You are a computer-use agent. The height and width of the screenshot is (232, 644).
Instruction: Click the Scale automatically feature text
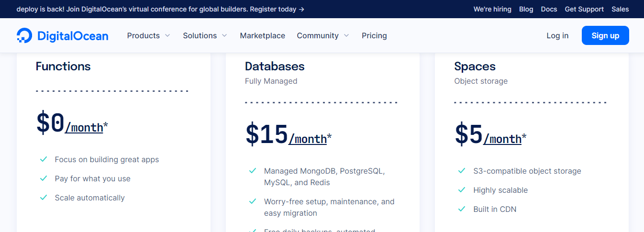tap(89, 198)
